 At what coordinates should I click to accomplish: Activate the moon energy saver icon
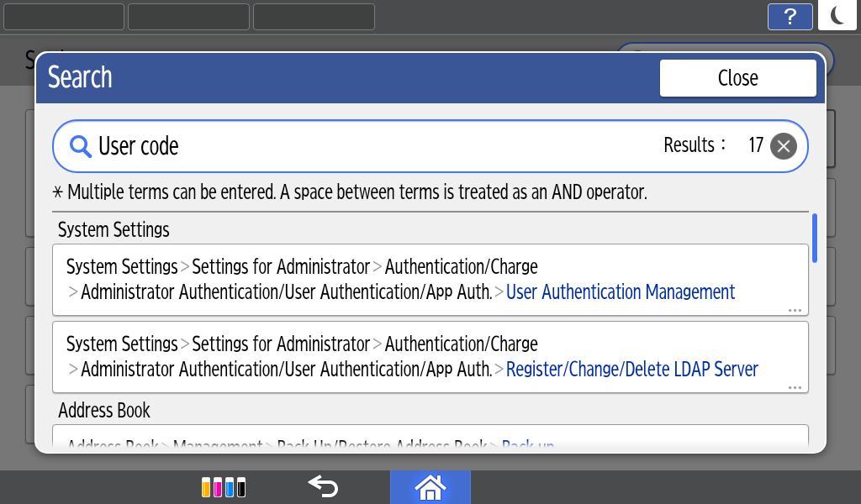837,16
